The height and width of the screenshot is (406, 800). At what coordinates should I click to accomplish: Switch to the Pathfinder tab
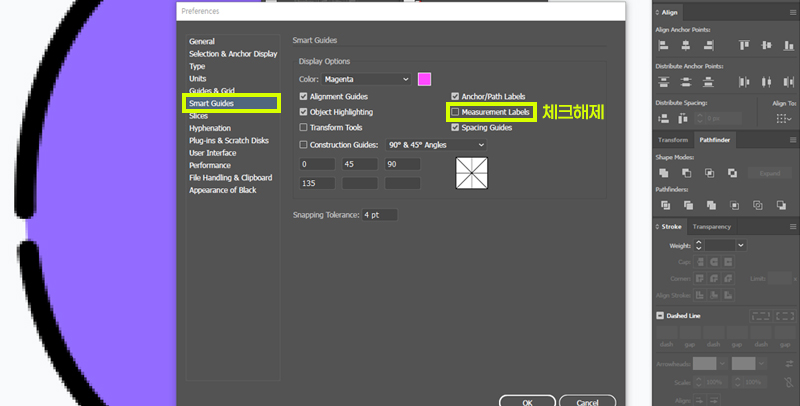714,140
